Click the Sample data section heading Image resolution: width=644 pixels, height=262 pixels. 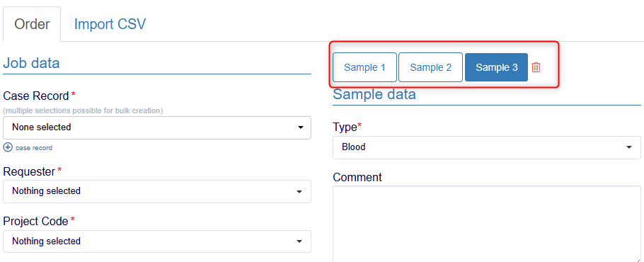pyautogui.click(x=374, y=94)
